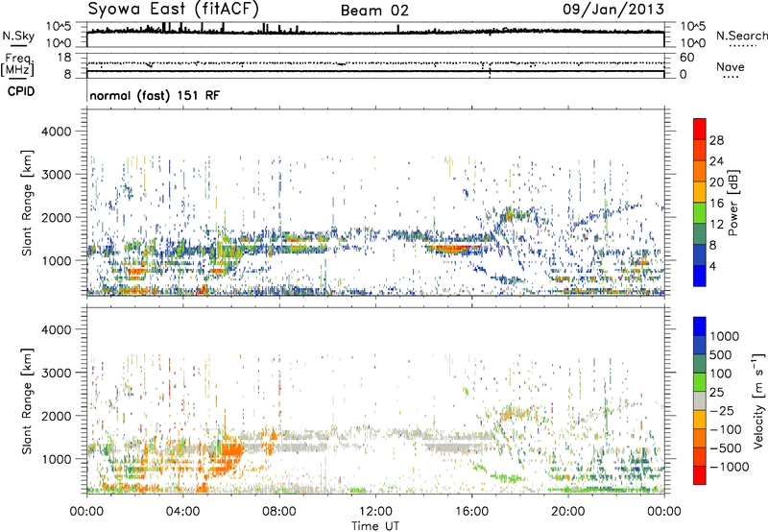Click the "20:00" time tick label
Image resolution: width=768 pixels, height=532 pixels.
pyautogui.click(x=567, y=512)
